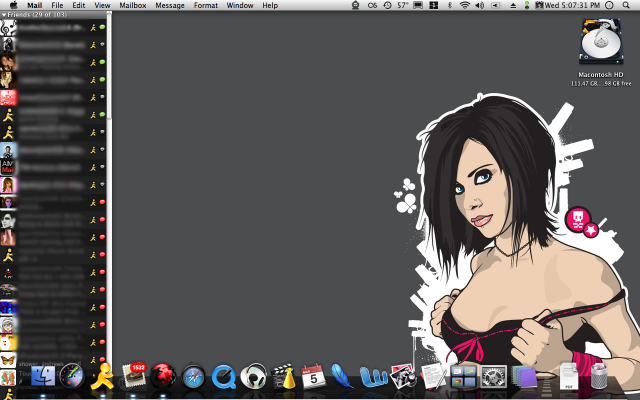Open the clapperboard cone app in the Dock
The image size is (640, 400).
tap(283, 376)
